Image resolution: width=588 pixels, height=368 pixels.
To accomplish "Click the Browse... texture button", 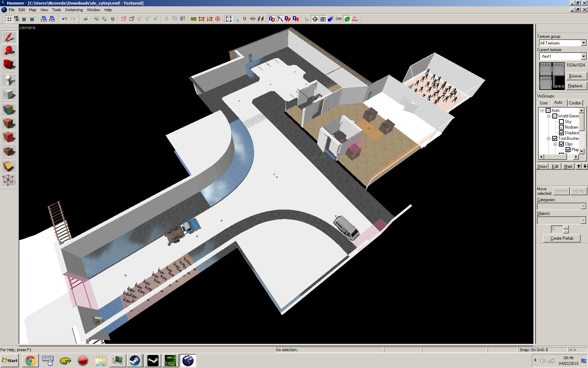I will 576,76.
